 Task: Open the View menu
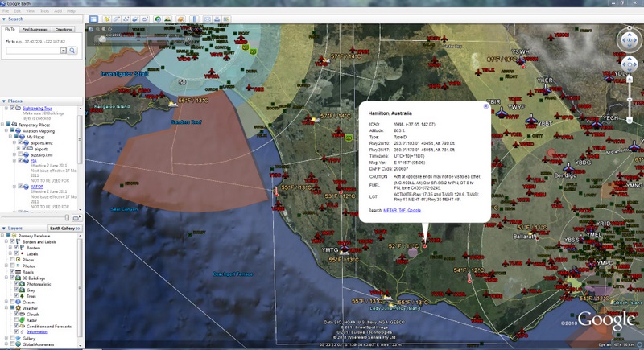click(31, 11)
